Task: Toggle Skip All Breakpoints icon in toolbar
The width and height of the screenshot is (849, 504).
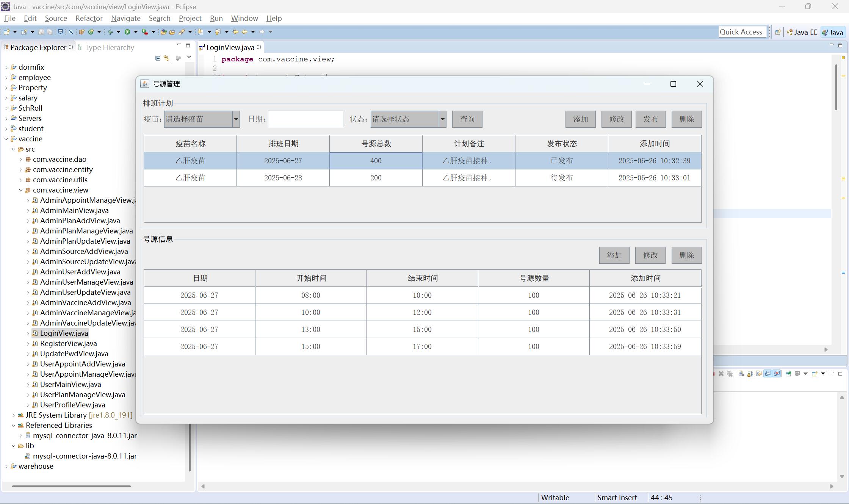Action: point(71,32)
